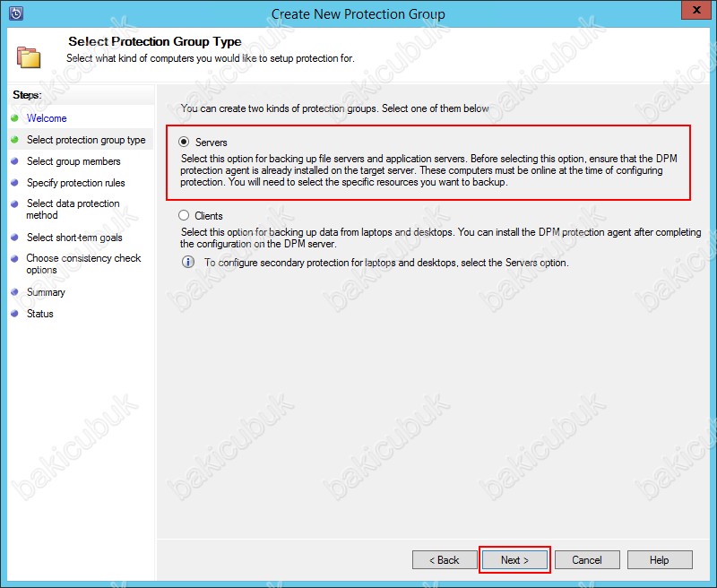Click the 'Select short-term goals' step
The image size is (717, 588).
74,238
